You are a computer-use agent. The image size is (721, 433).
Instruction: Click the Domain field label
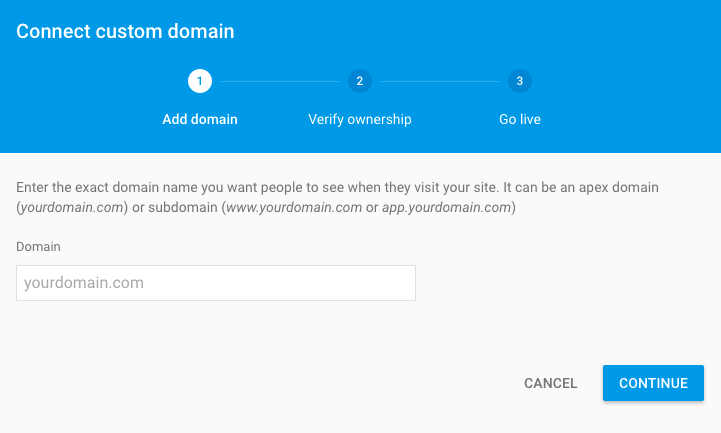point(38,247)
